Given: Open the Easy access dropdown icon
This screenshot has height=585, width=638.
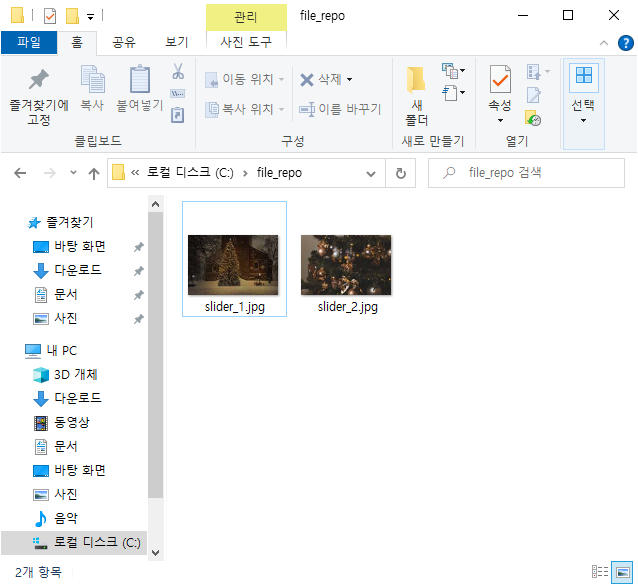Looking at the screenshot, I should [x=453, y=93].
